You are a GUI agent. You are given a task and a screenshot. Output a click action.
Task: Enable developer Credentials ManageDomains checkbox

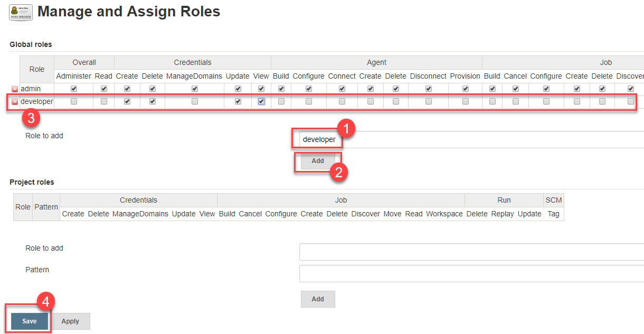pyautogui.click(x=195, y=101)
